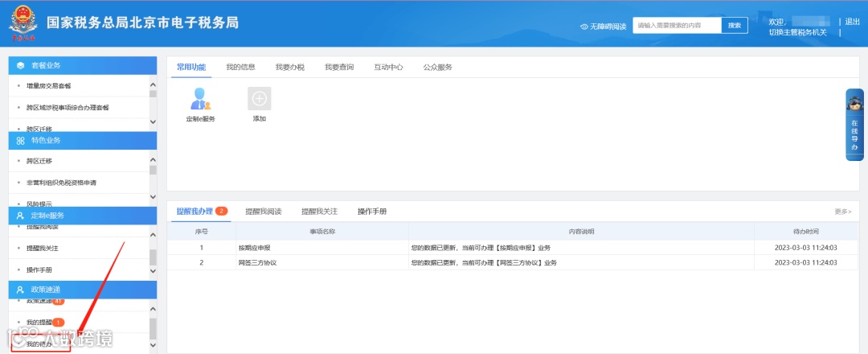Select the 提醒我办理 tab
Viewport: 868px width, 354px height.
coord(194,211)
